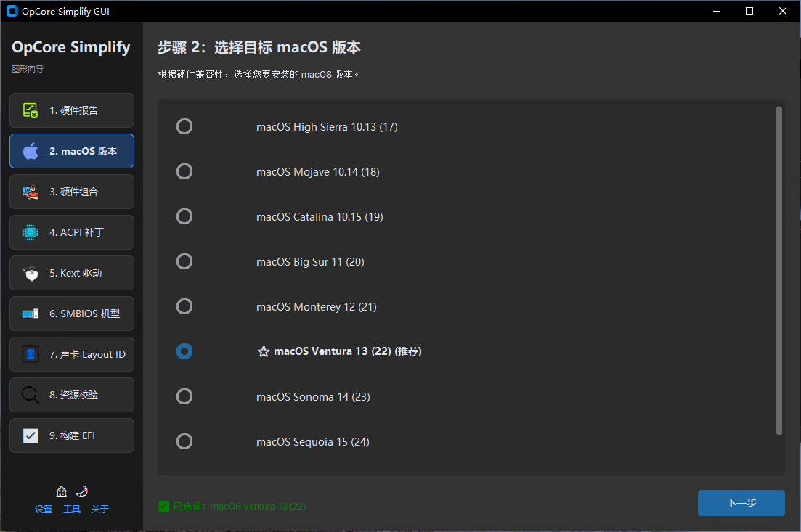
Task: Click the 下一步 button
Action: (x=741, y=503)
